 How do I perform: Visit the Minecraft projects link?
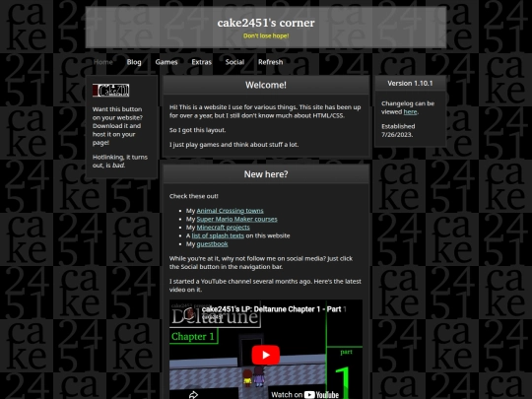[224, 228]
